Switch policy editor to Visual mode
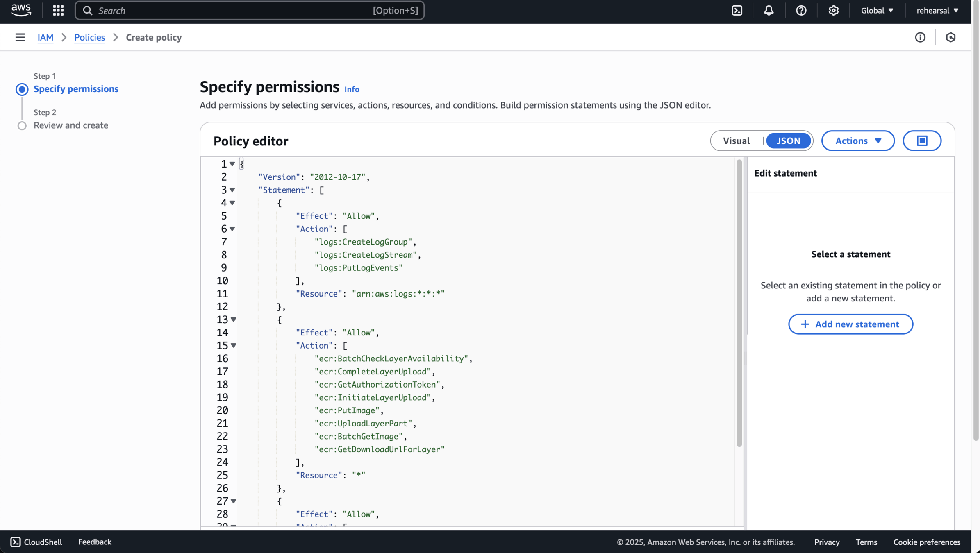The image size is (980, 553). [x=736, y=141]
